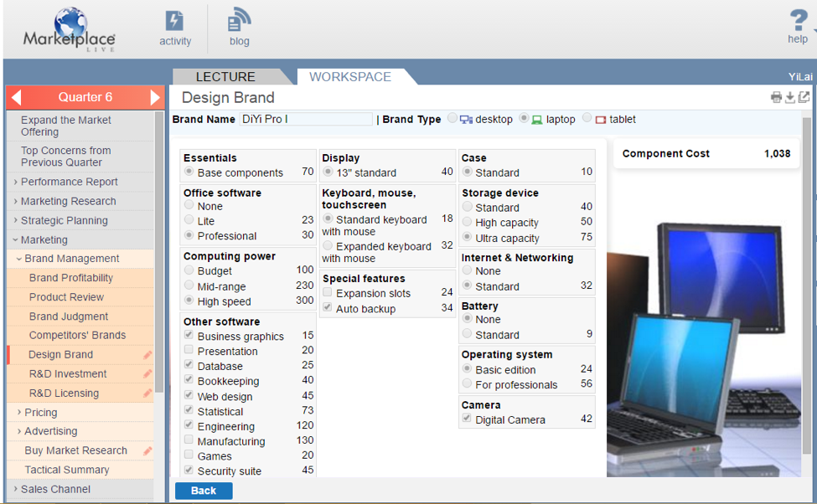Expand the Pricing menu section
The height and width of the screenshot is (504, 817).
click(x=40, y=412)
